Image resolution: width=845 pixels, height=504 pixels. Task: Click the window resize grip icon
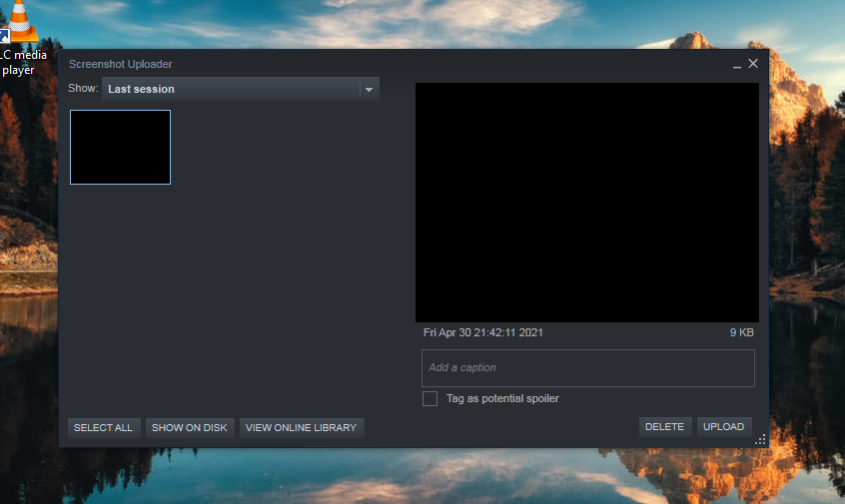point(760,440)
